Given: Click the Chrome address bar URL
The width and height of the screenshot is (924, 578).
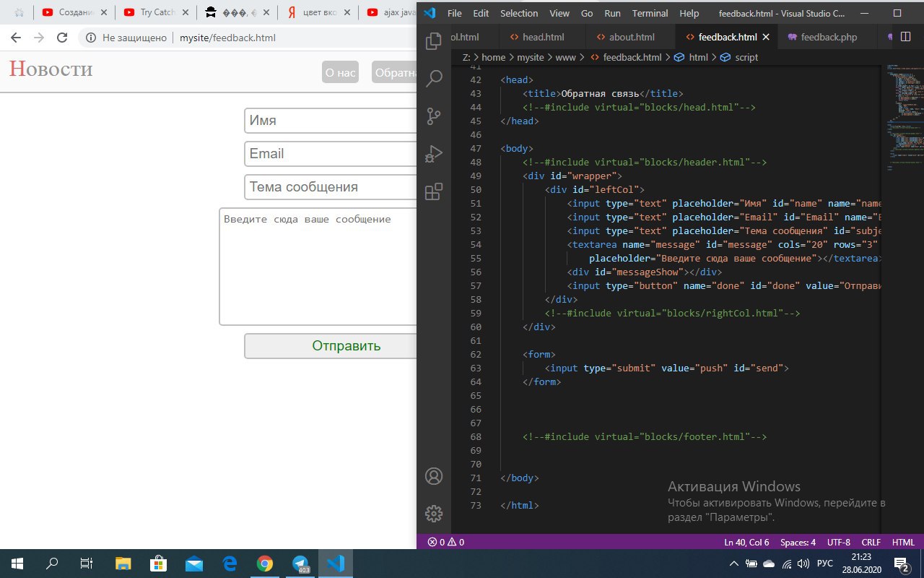Looking at the screenshot, I should click(227, 38).
